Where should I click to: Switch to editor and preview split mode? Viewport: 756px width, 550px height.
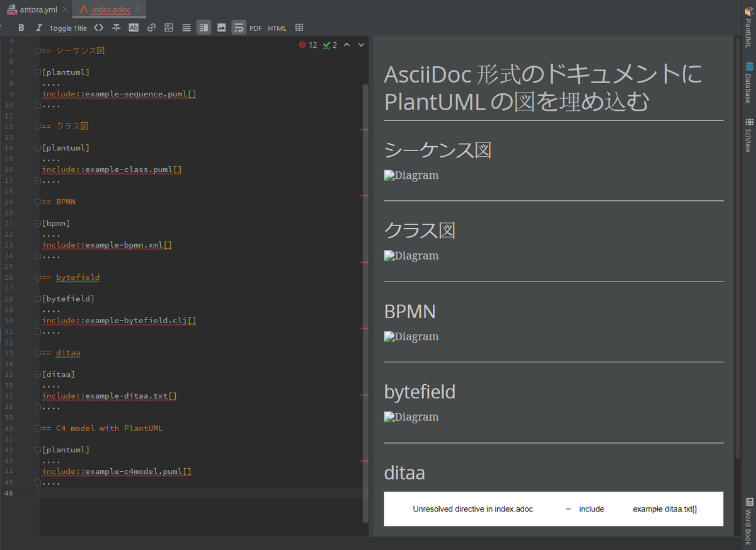tap(203, 28)
